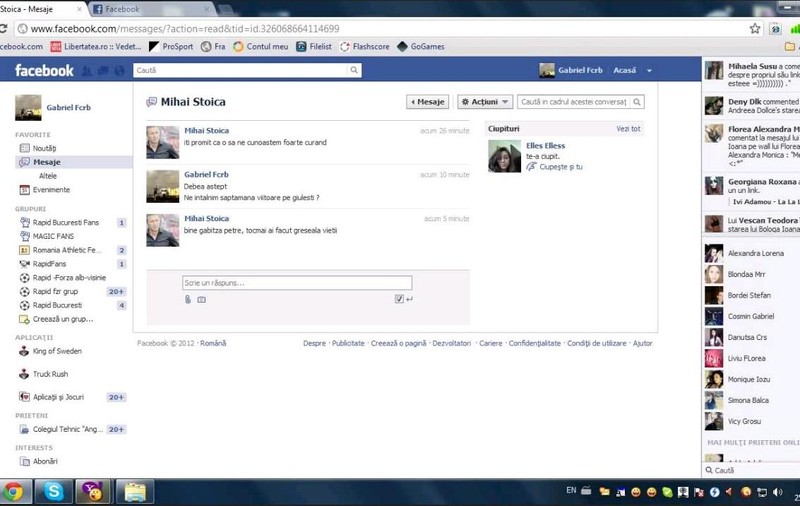Open friend requests icon in header
The width and height of the screenshot is (800, 506).
point(87,71)
